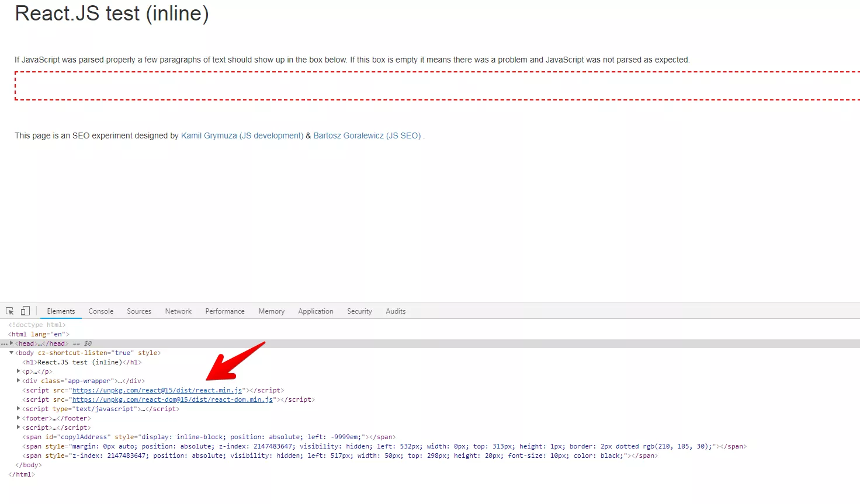The width and height of the screenshot is (860, 504).
Task: Switch to the Security tab
Action: (359, 311)
